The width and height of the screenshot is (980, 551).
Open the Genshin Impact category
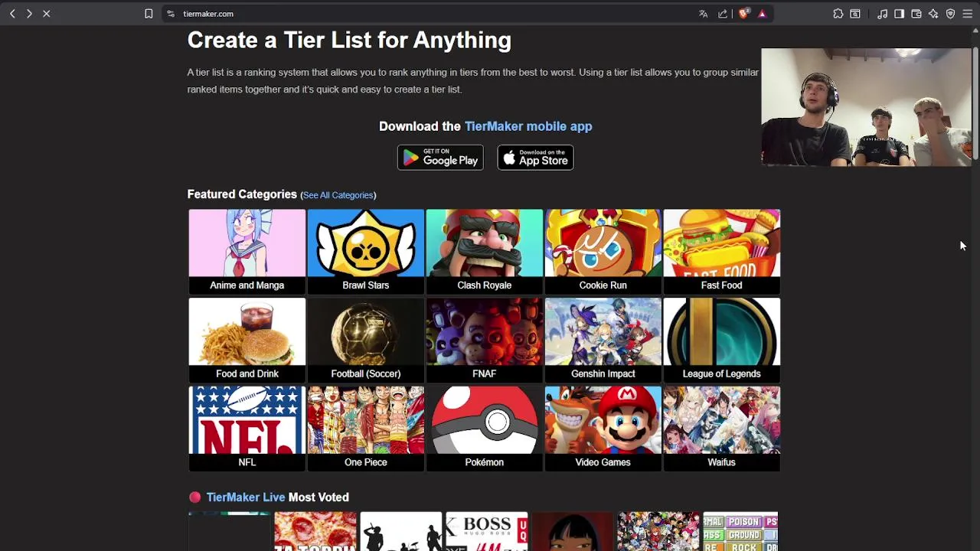coord(603,340)
